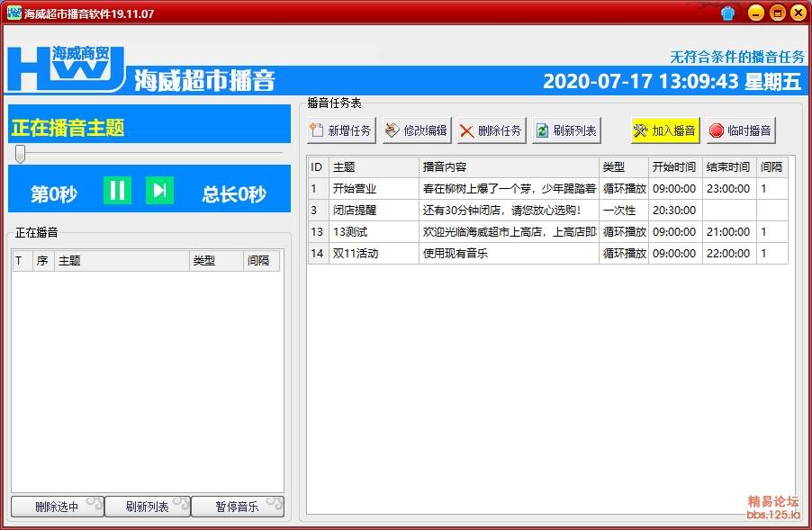This screenshot has height=530, width=812.
Task: Click 删除任务 with the red X icon
Action: click(492, 130)
